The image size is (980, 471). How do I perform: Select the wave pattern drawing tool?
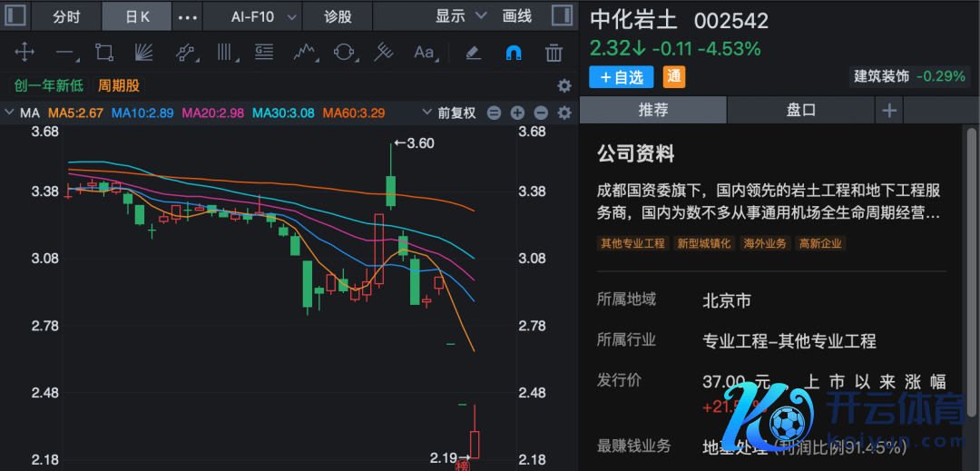point(304,53)
